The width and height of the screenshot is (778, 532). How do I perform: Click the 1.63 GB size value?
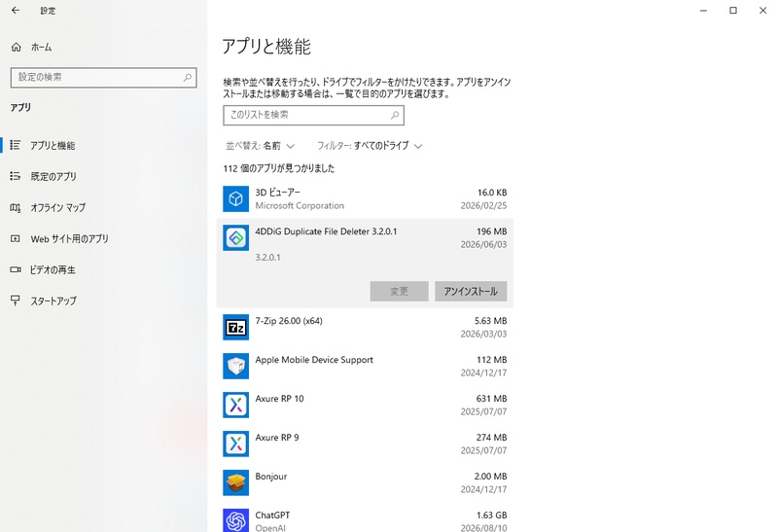[x=492, y=515]
